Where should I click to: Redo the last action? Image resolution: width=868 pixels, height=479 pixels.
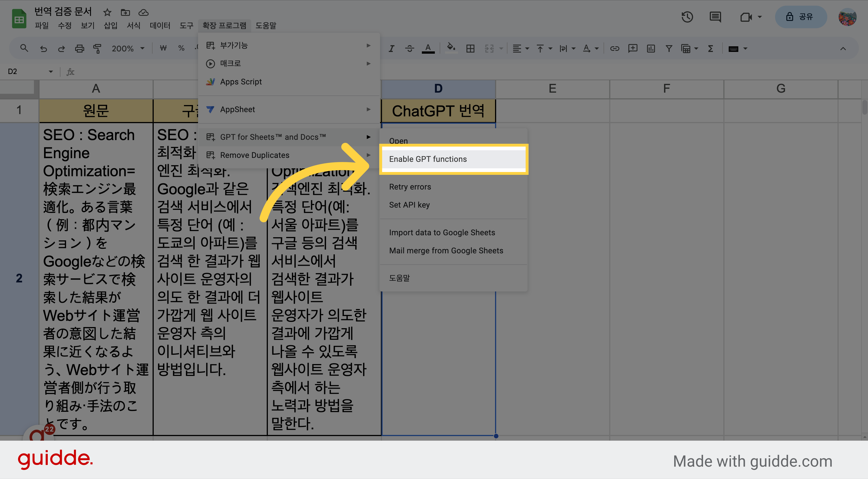pyautogui.click(x=61, y=49)
